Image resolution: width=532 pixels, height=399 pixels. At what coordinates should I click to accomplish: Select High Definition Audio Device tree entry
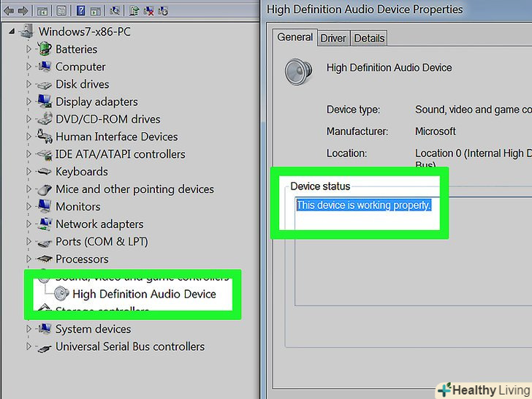tap(144, 294)
